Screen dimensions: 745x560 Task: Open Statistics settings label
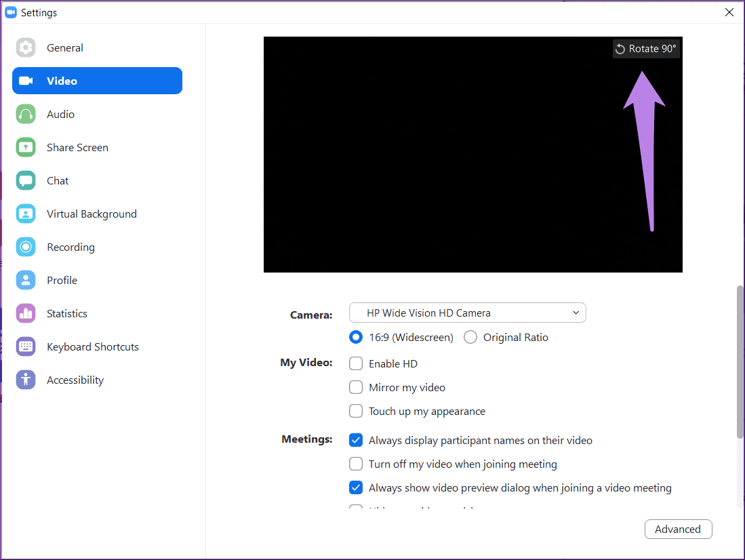67,313
